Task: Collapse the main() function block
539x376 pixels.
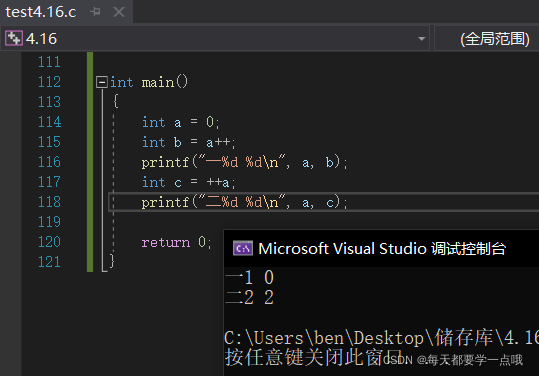Action: click(x=102, y=82)
